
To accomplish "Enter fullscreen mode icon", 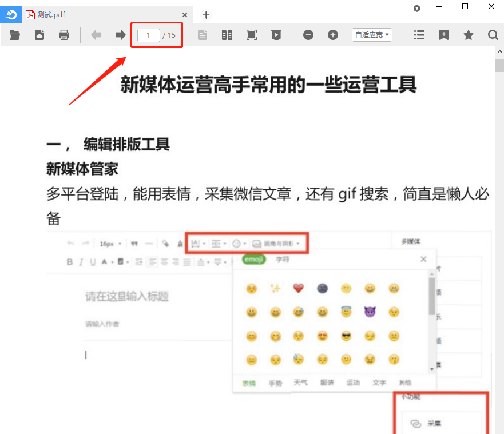I will pyautogui.click(x=251, y=35).
